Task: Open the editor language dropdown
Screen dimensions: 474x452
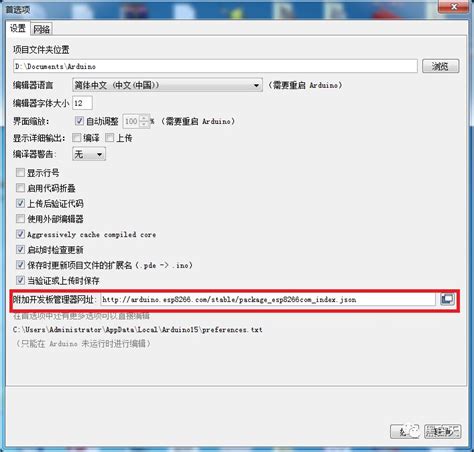Action: pos(167,85)
